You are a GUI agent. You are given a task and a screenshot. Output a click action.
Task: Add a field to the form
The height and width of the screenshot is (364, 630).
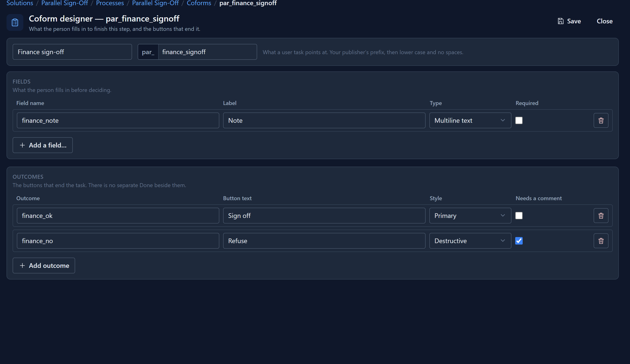(x=43, y=145)
